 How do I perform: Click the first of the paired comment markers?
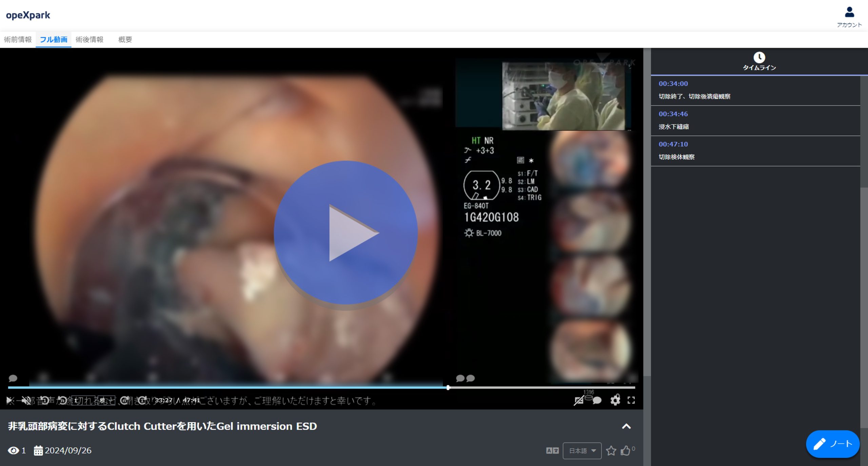(460, 378)
